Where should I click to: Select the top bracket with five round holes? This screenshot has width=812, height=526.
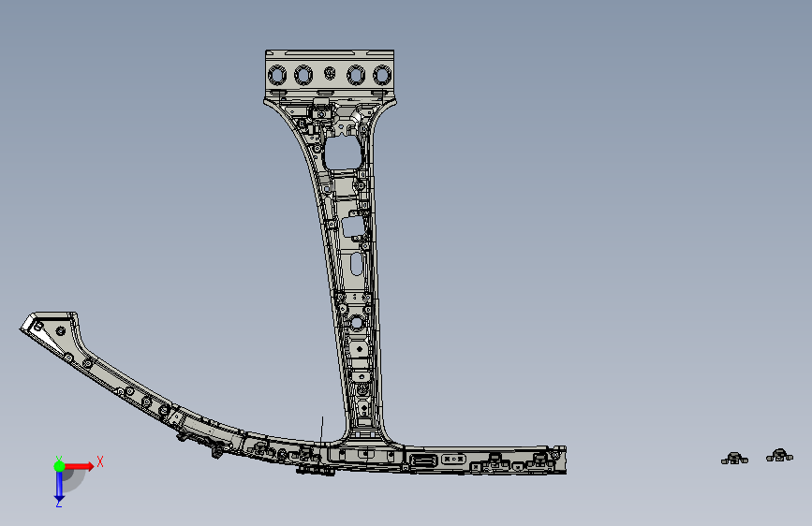pos(330,74)
